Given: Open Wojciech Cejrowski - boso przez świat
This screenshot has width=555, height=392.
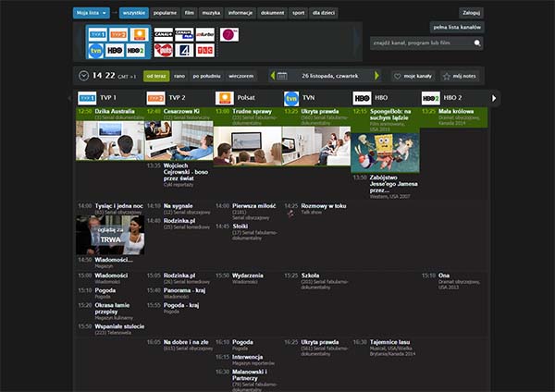Looking at the screenshot, I should pyautogui.click(x=186, y=172).
